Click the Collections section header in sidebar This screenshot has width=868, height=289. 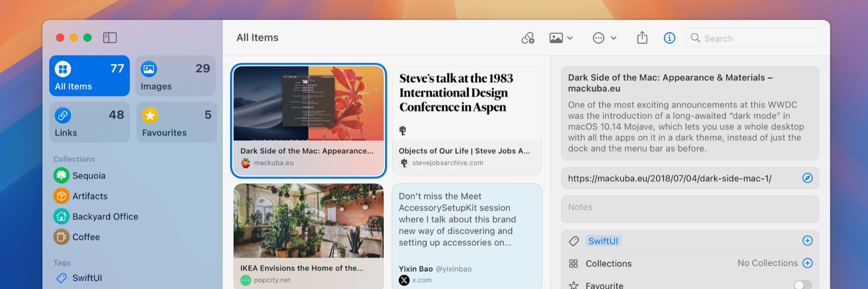click(x=74, y=159)
